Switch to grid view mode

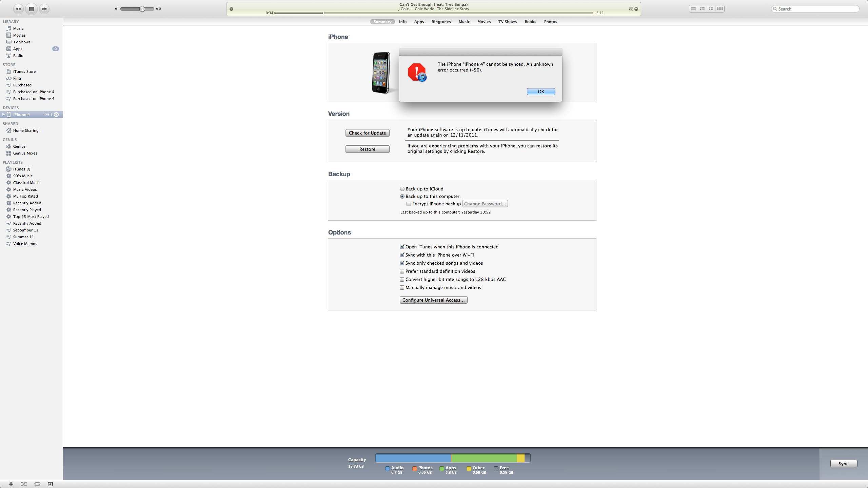click(711, 9)
